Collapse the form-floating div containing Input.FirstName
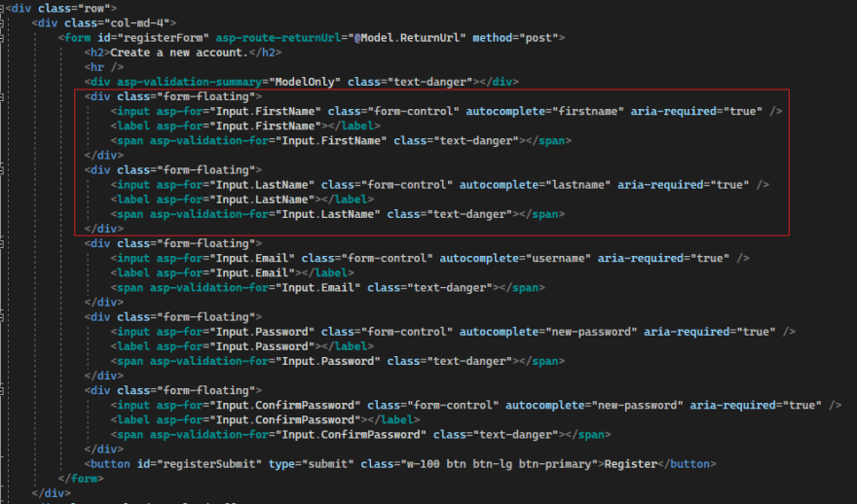This screenshot has width=857, height=504. coord(2,96)
